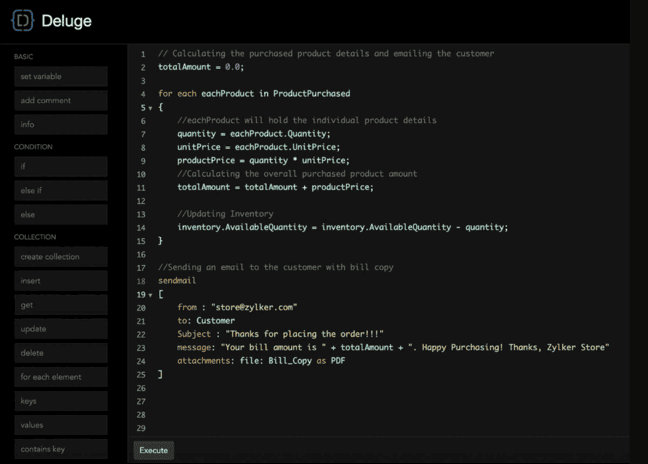Click the 'to: Customer' line
Viewport: 648px width, 464px height.
coord(206,321)
